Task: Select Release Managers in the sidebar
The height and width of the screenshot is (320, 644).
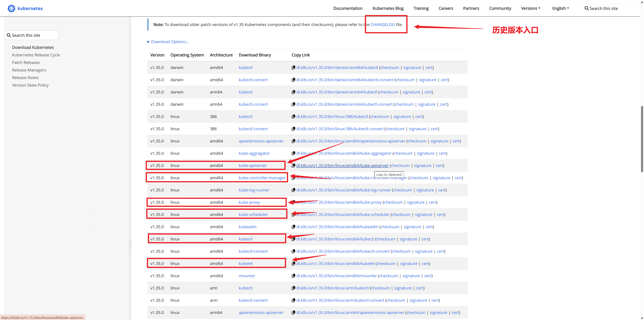Action: [x=29, y=70]
